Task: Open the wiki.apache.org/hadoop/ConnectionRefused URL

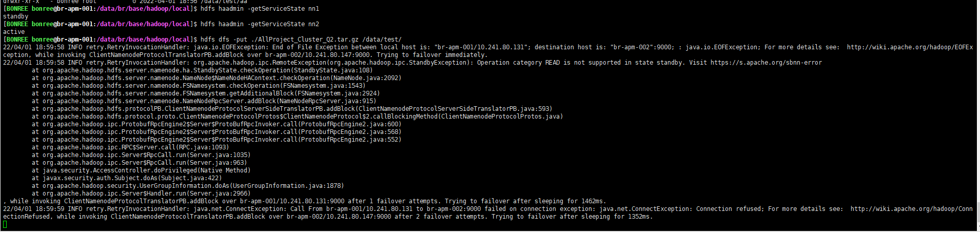Action: [x=912, y=209]
